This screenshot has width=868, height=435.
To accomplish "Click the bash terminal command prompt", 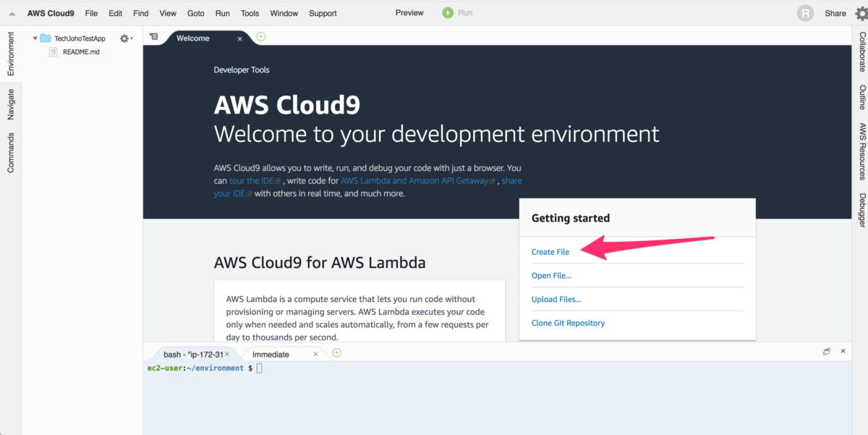I will click(258, 368).
